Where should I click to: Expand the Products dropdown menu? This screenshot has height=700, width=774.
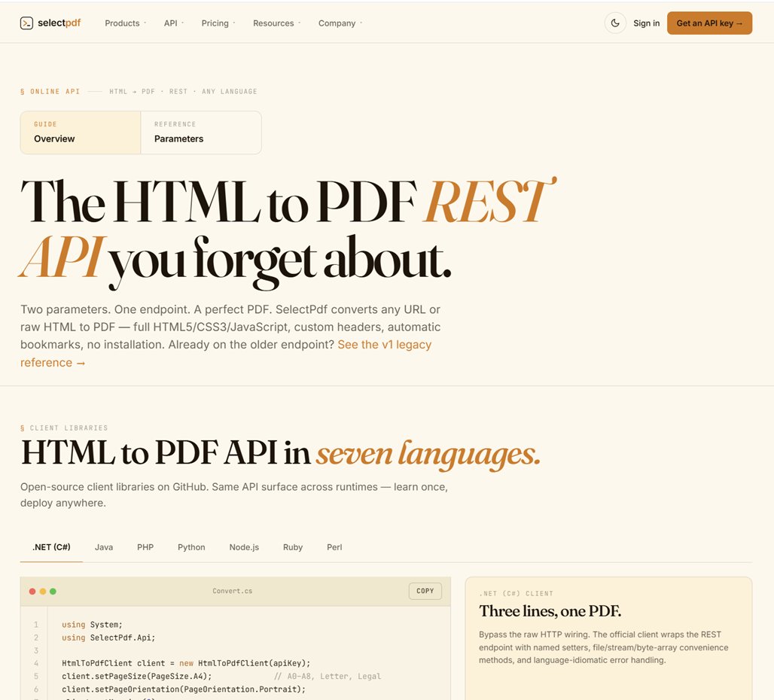coord(126,23)
